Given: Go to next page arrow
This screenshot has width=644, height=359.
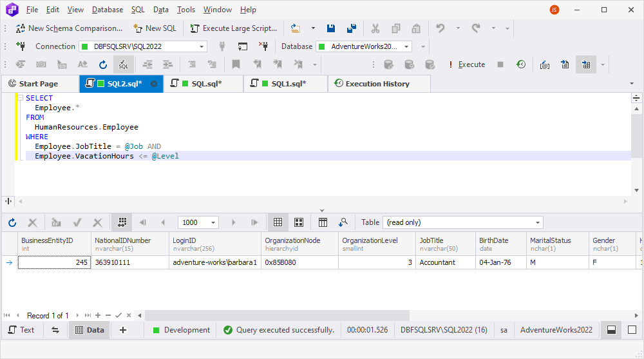Looking at the screenshot, I should (x=234, y=222).
